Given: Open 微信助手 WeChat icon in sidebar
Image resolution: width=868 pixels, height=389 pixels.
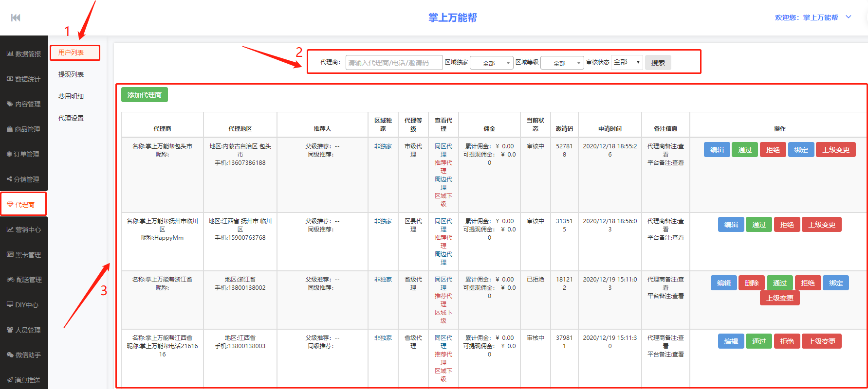Looking at the screenshot, I should pos(10,355).
